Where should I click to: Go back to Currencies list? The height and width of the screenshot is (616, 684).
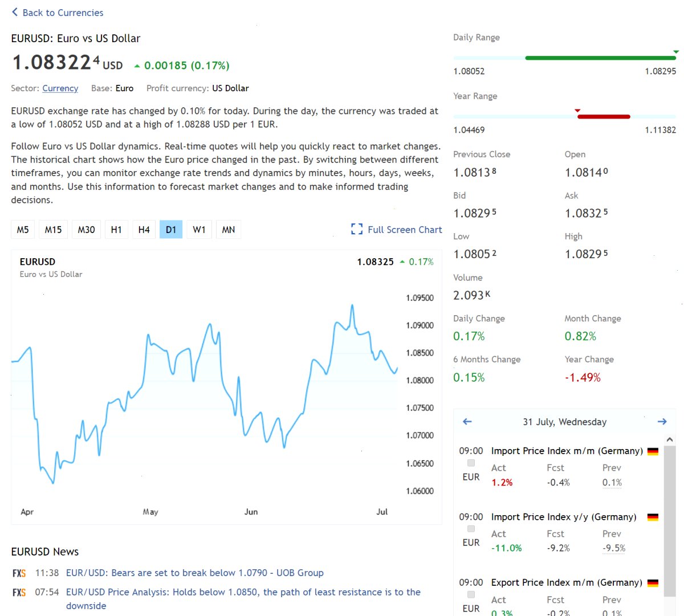[58, 13]
